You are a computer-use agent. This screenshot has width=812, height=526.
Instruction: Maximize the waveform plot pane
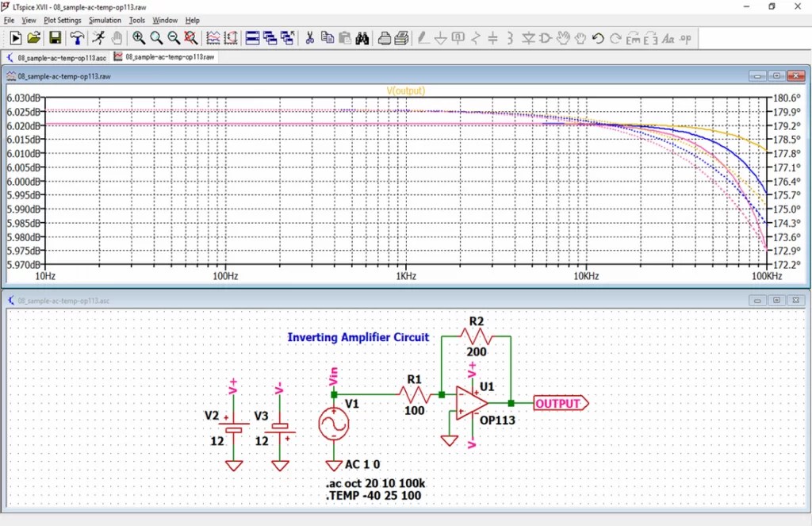click(776, 76)
